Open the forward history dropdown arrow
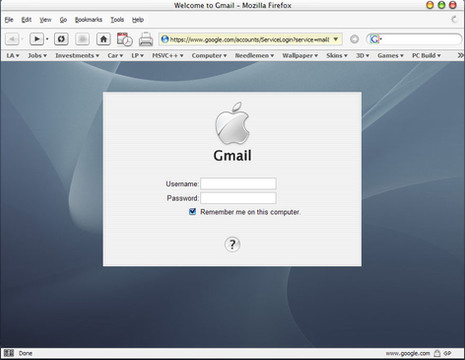Screen dimensions: 465x360 coord(47,39)
